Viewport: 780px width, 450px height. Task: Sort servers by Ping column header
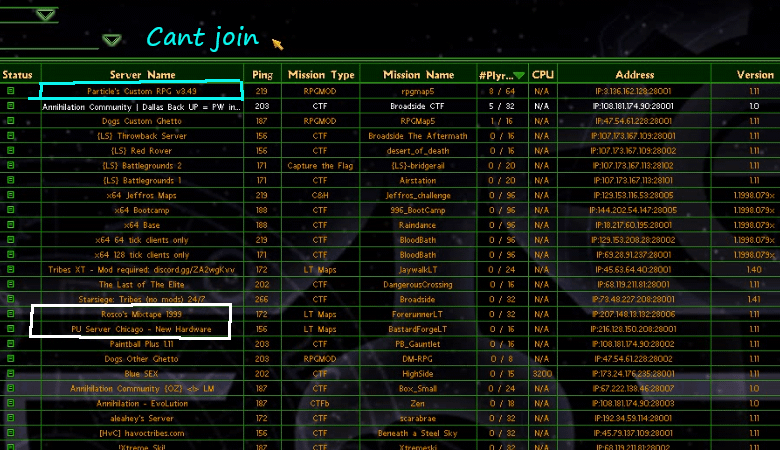click(262, 75)
